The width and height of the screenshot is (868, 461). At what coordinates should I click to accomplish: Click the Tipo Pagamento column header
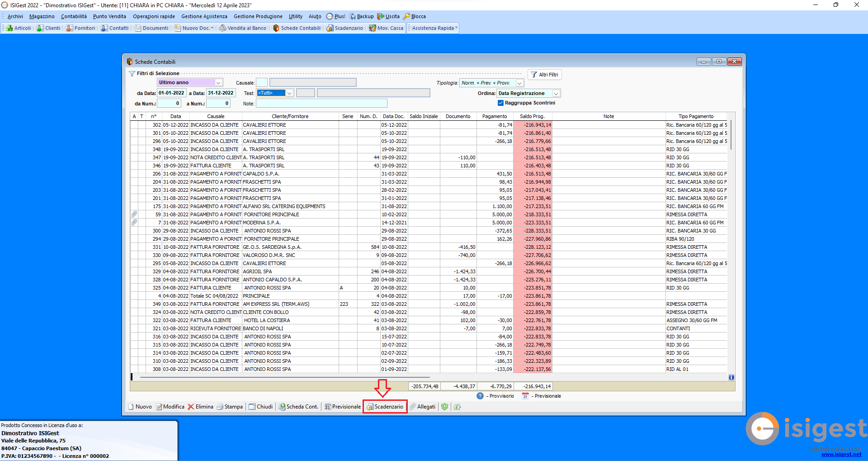click(x=696, y=116)
